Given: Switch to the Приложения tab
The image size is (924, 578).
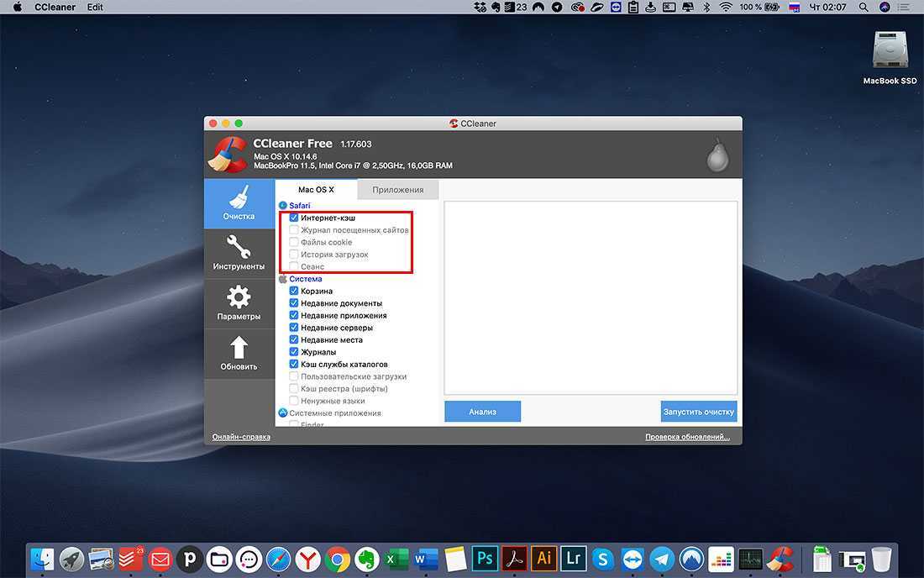Looking at the screenshot, I should (397, 190).
